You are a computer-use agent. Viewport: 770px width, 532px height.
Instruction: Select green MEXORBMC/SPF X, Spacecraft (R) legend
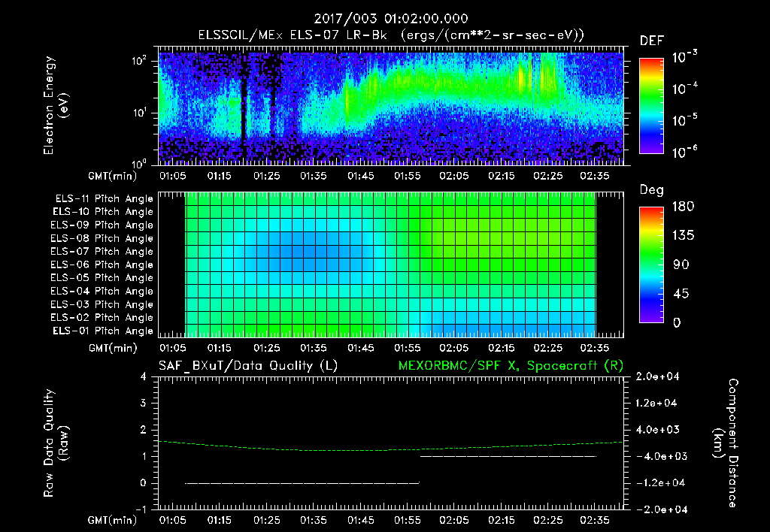(511, 366)
